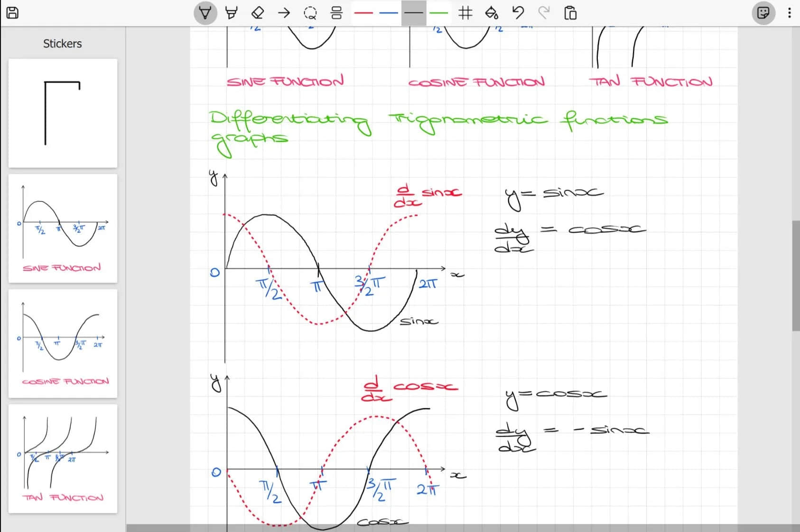Viewport: 800px width, 532px height.
Task: Open the fill color bucket
Action: (x=492, y=13)
